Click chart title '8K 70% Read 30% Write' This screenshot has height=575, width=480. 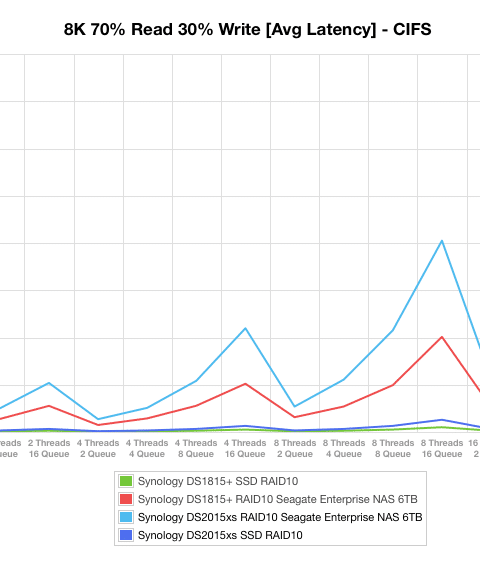point(162,29)
